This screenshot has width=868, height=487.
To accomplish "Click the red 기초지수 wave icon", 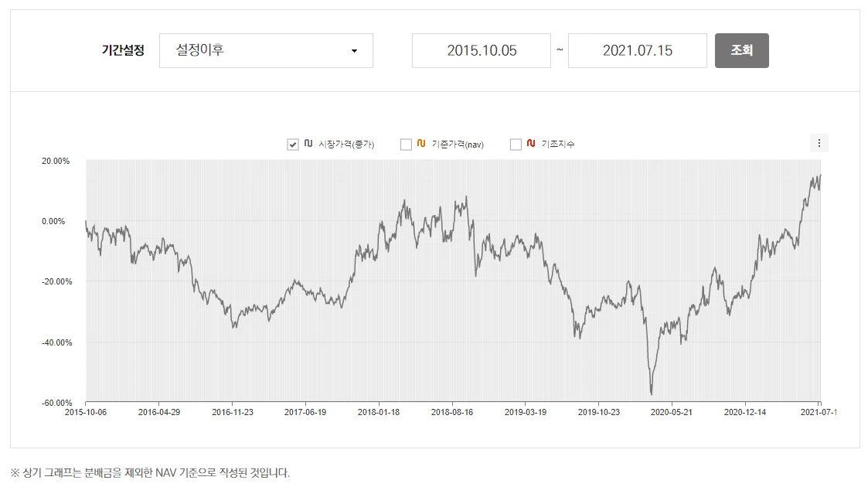I will (x=530, y=144).
